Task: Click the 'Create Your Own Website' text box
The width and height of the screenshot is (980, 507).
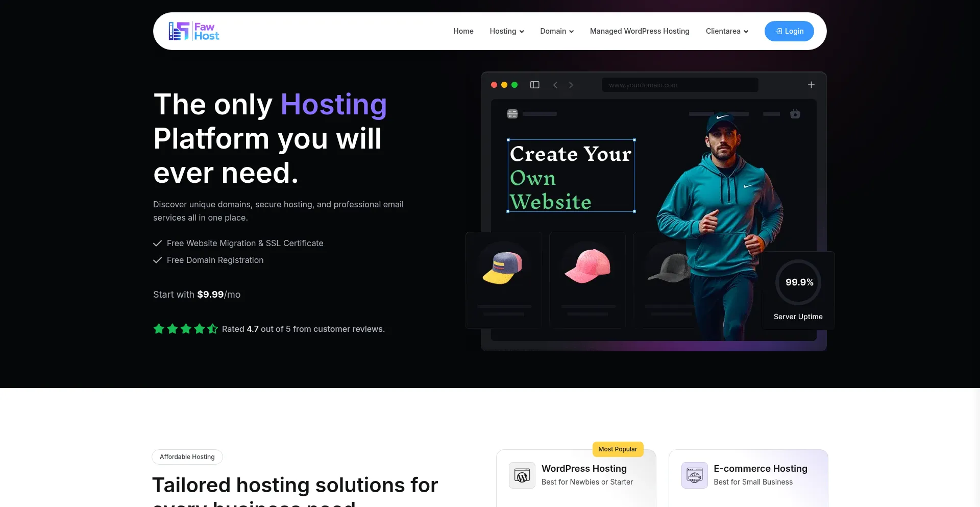Action: [571, 176]
